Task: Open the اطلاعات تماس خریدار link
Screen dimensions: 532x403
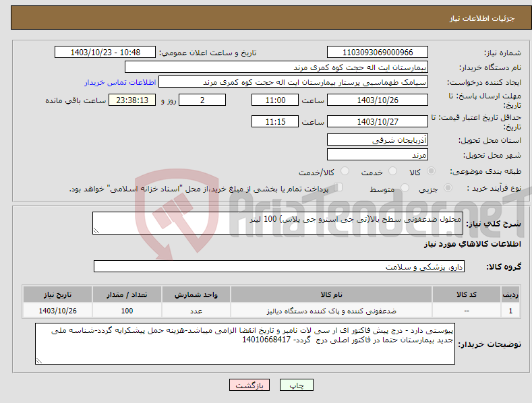Action: pyautogui.click(x=120, y=82)
